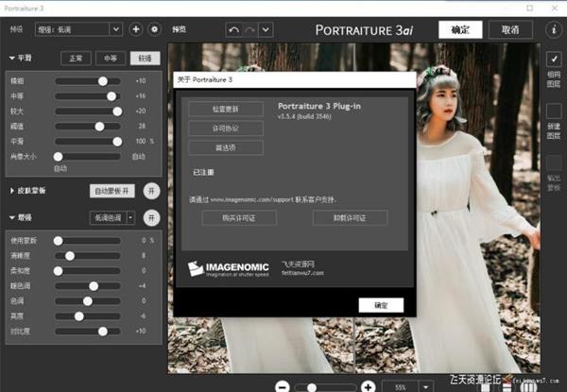Click the zoom out minus icon
567x392 pixels.
click(283, 387)
